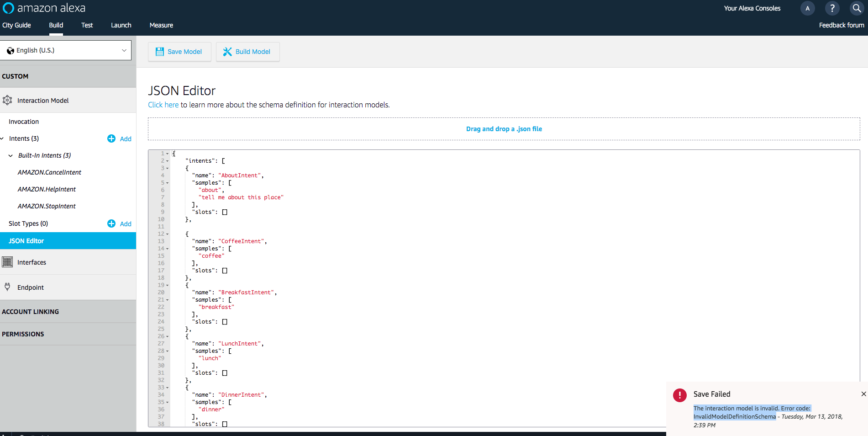Click the Save Model button

179,52
